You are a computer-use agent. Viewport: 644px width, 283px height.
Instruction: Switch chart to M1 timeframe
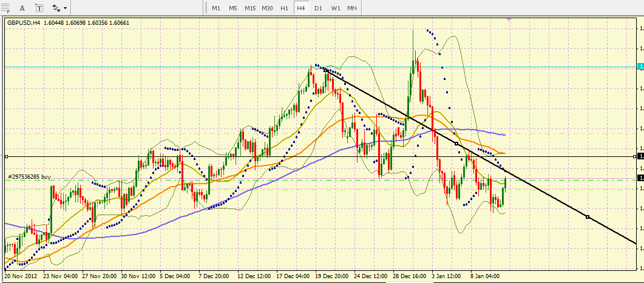216,8
